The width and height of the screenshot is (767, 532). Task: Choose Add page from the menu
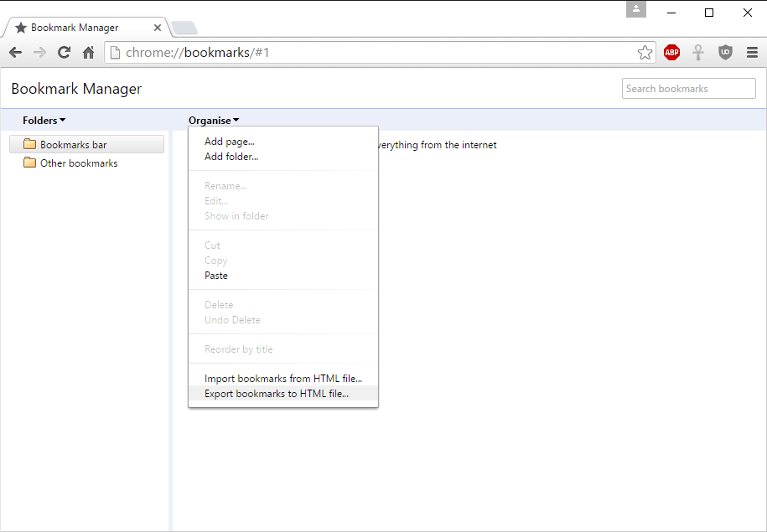tap(230, 142)
